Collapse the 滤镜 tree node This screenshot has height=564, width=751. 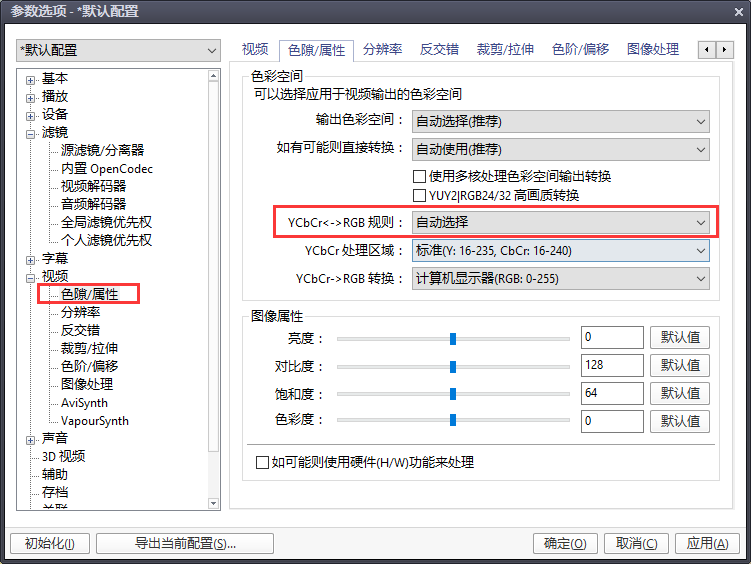tap(30, 135)
